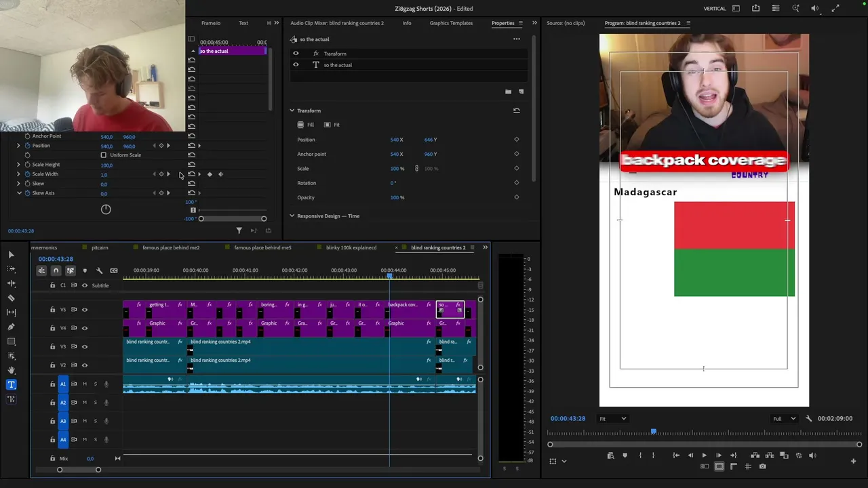Expand the Scale Height property

click(x=18, y=165)
